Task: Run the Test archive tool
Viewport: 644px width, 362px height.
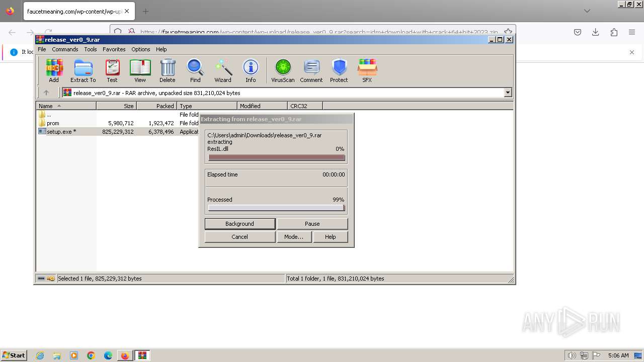Action: pos(112,70)
